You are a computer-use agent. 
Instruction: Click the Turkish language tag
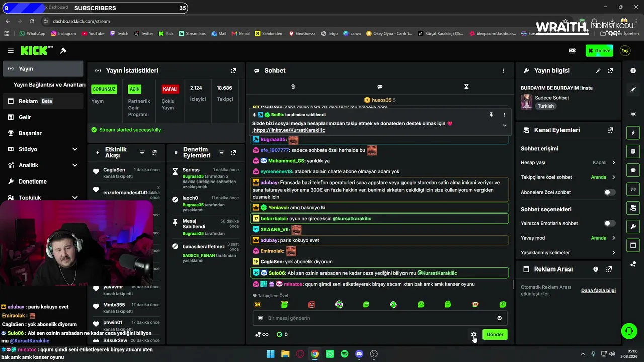[545, 106]
